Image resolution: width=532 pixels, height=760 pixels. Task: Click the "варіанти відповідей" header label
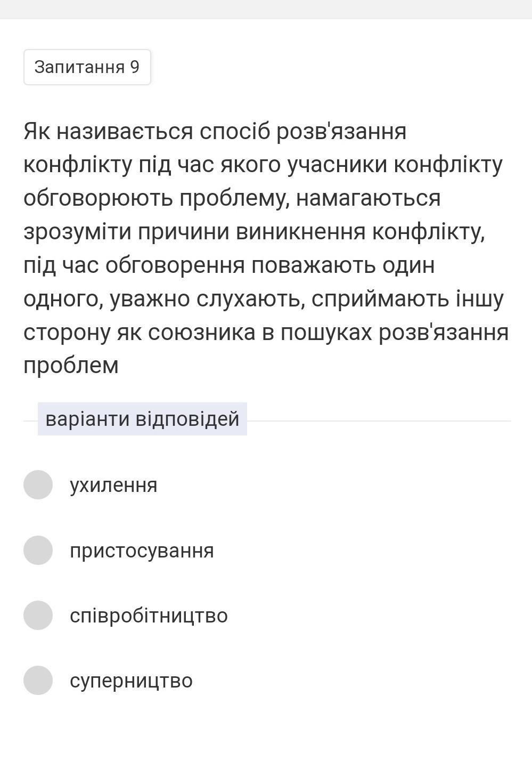(142, 419)
